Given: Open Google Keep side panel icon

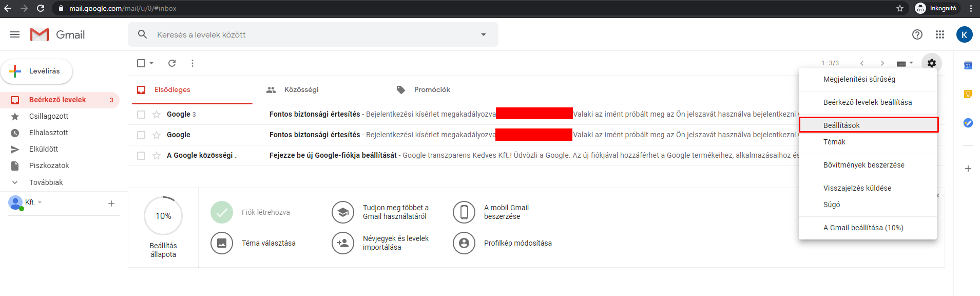Looking at the screenshot, I should pyautogui.click(x=968, y=94).
